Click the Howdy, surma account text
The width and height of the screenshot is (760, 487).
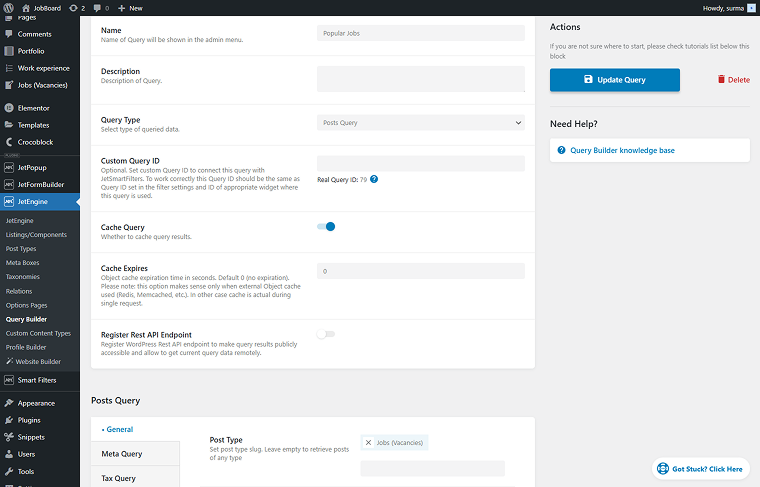pos(723,8)
